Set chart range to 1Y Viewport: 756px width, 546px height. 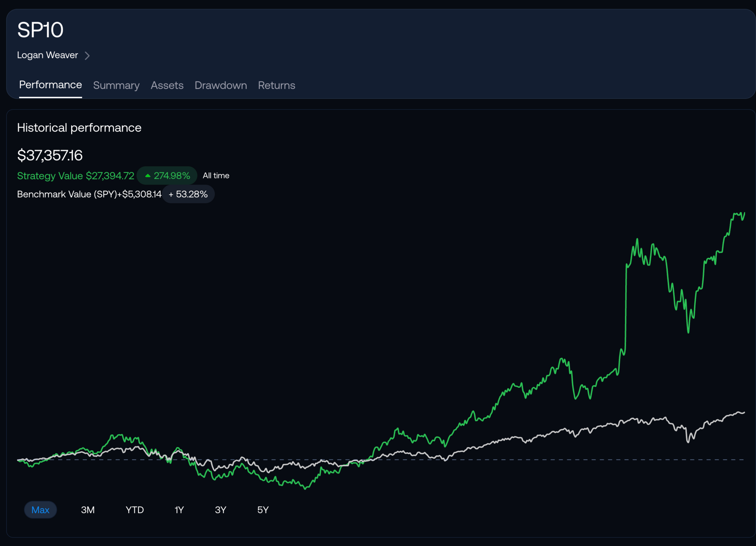179,510
